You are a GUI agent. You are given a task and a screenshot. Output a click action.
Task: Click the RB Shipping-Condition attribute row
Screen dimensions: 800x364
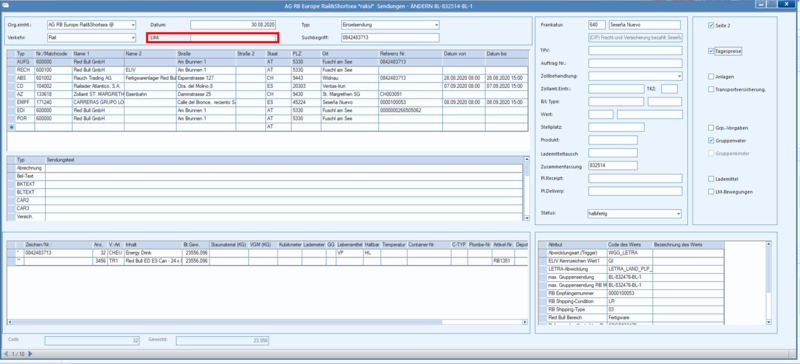point(632,302)
